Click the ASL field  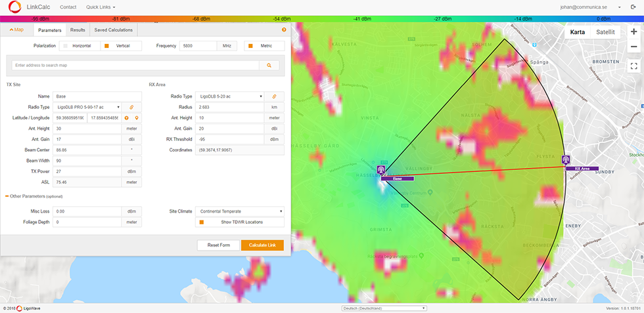(x=87, y=182)
